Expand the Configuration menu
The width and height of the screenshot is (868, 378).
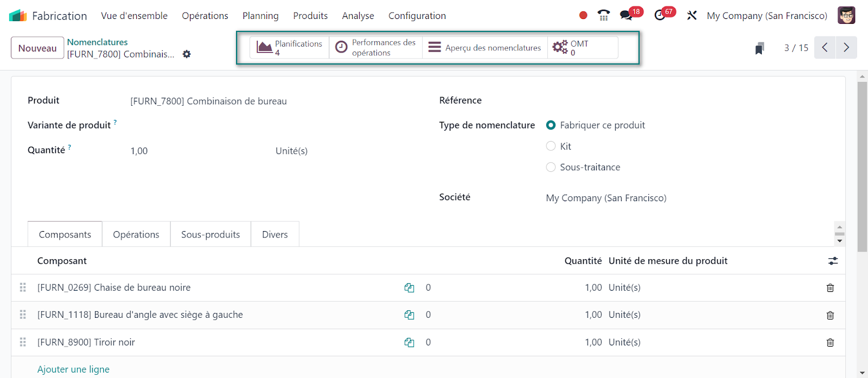(417, 16)
